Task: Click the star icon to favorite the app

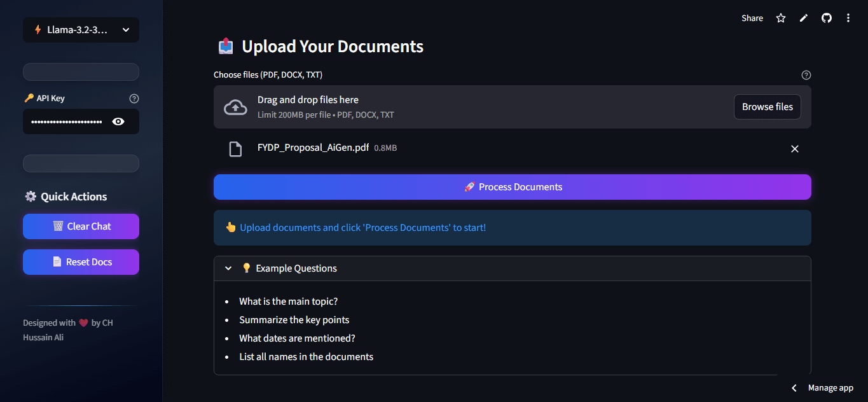Action: [x=780, y=18]
